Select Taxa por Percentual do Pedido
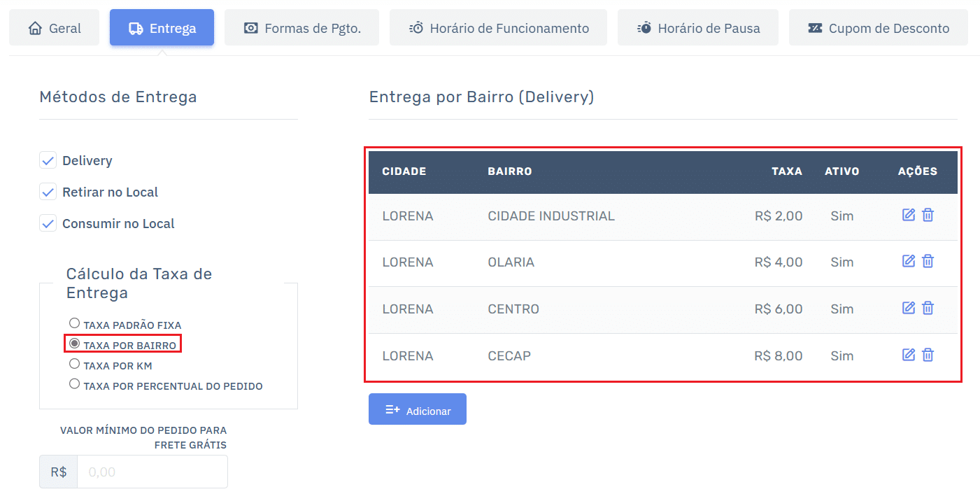 click(75, 383)
